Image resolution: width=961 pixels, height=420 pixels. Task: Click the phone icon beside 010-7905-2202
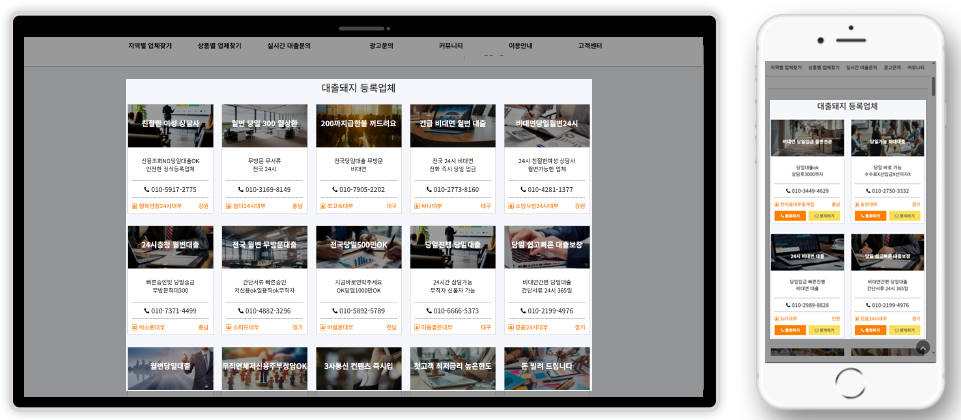335,189
